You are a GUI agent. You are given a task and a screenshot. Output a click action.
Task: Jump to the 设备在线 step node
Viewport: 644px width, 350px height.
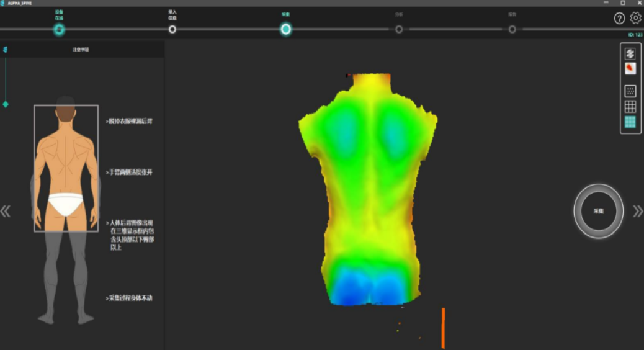pyautogui.click(x=59, y=29)
